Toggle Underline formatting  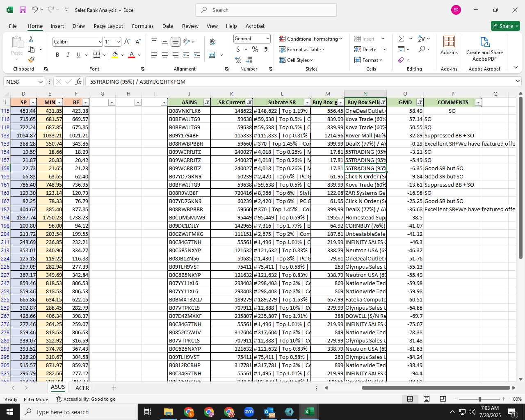coord(78,55)
